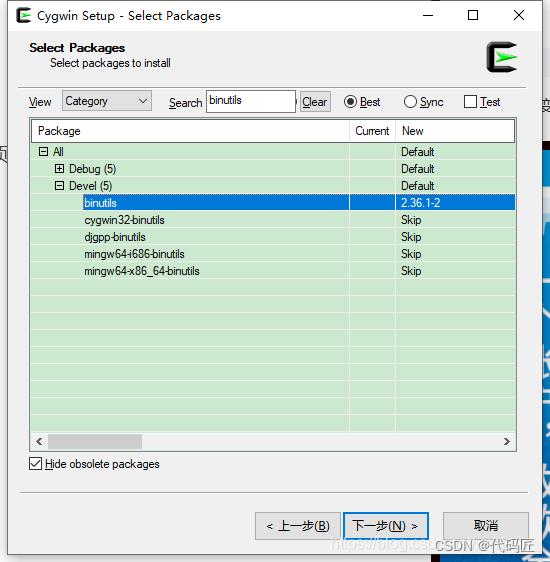
Task: Select the cygwin32-binutils package
Action: [124, 220]
